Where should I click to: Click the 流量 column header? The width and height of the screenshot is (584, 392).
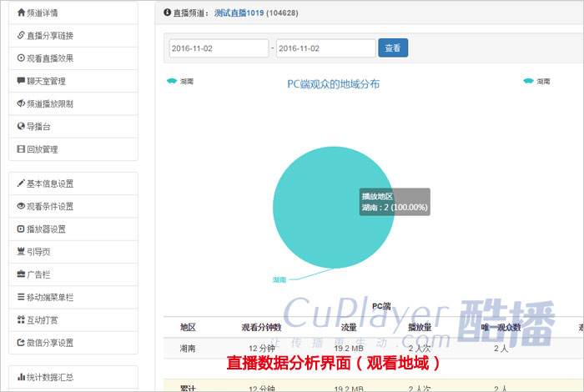click(x=349, y=327)
